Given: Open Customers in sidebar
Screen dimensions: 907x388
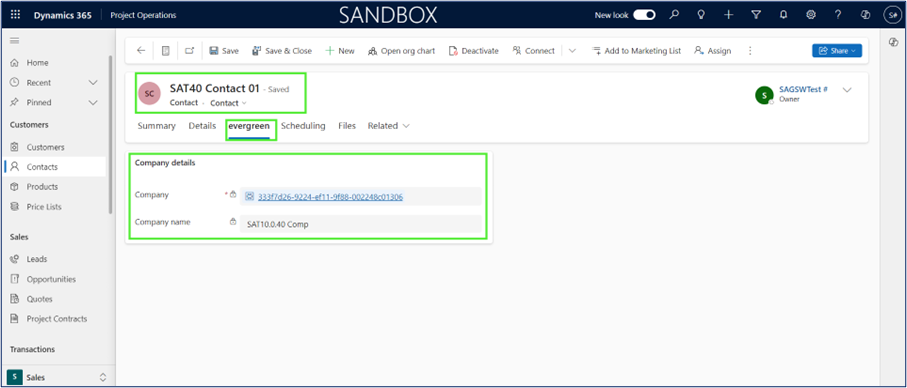Looking at the screenshot, I should coord(46,147).
